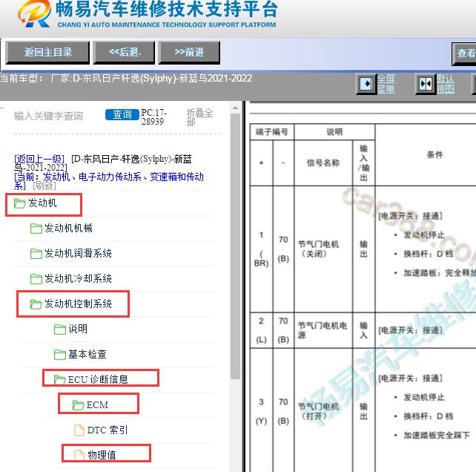Select the 发动机 tree label
This screenshot has height=472, width=476.
42,203
